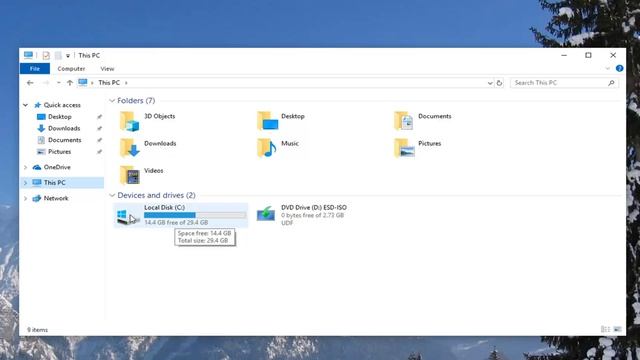The height and width of the screenshot is (360, 640).
Task: Click the search magnifier icon
Action: pos(611,83)
